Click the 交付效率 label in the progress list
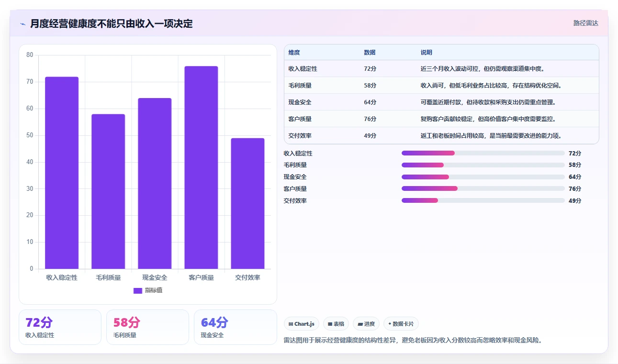The width and height of the screenshot is (618, 364). [295, 201]
